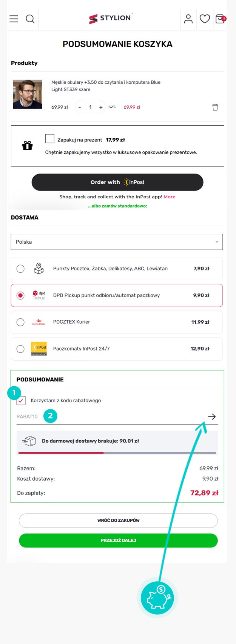
Task: Select Paczkomaty InPost 24/7 delivery option
Action: click(20, 349)
